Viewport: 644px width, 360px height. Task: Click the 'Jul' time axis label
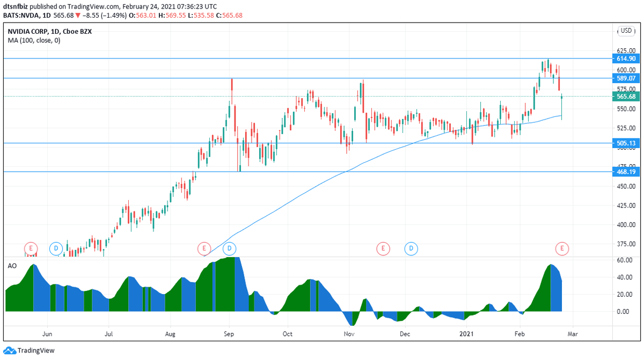click(109, 334)
